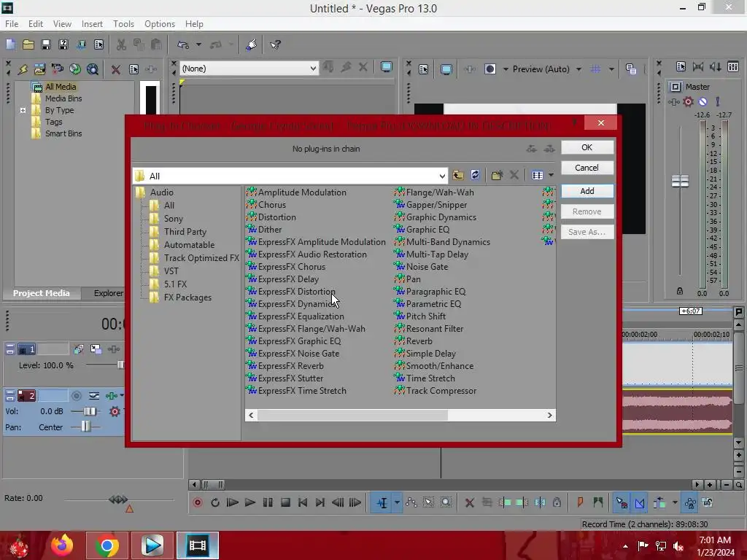Toggle Automatic Crossfades button in bottom toolbar
Image resolution: width=747 pixels, height=560 pixels.
640,502
